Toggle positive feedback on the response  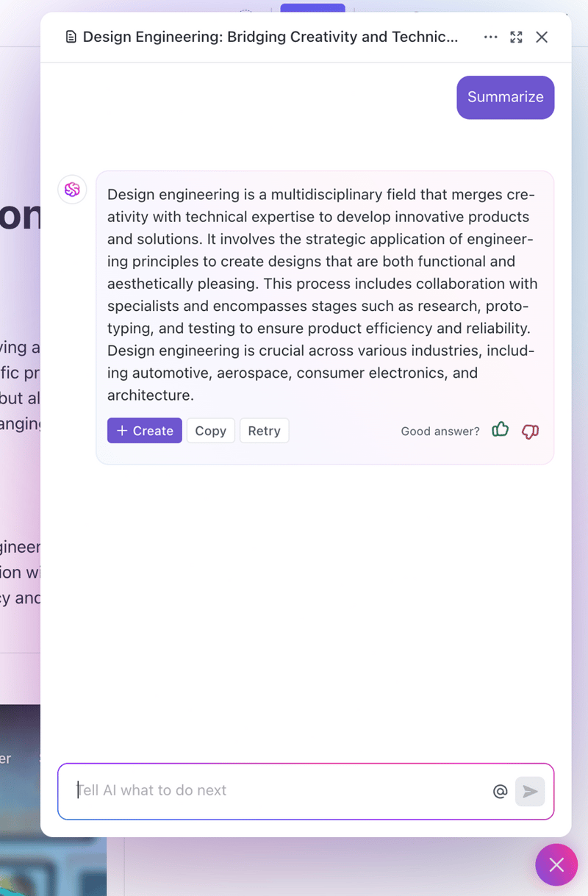[500, 430]
